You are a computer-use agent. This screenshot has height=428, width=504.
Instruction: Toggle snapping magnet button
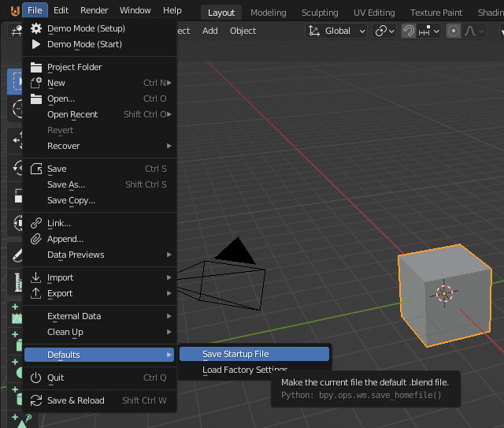click(x=409, y=31)
